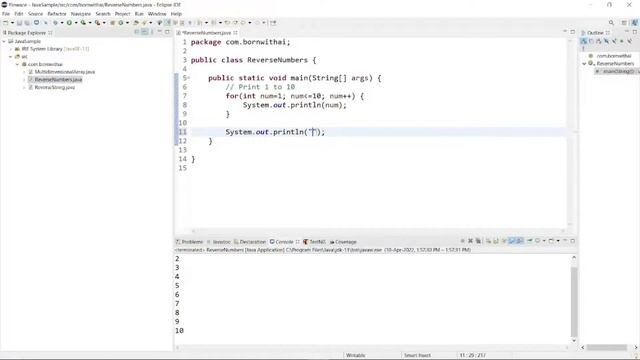Click the Writable status bar entry

pyautogui.click(x=356, y=356)
